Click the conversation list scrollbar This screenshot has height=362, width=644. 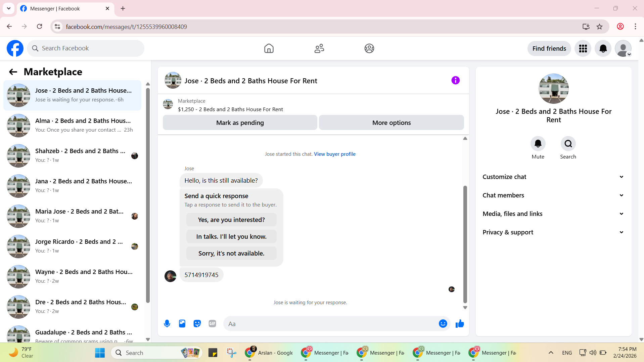click(x=148, y=195)
